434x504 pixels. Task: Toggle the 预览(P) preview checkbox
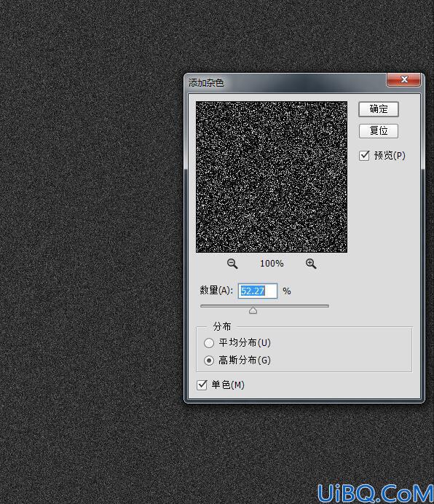tap(364, 156)
